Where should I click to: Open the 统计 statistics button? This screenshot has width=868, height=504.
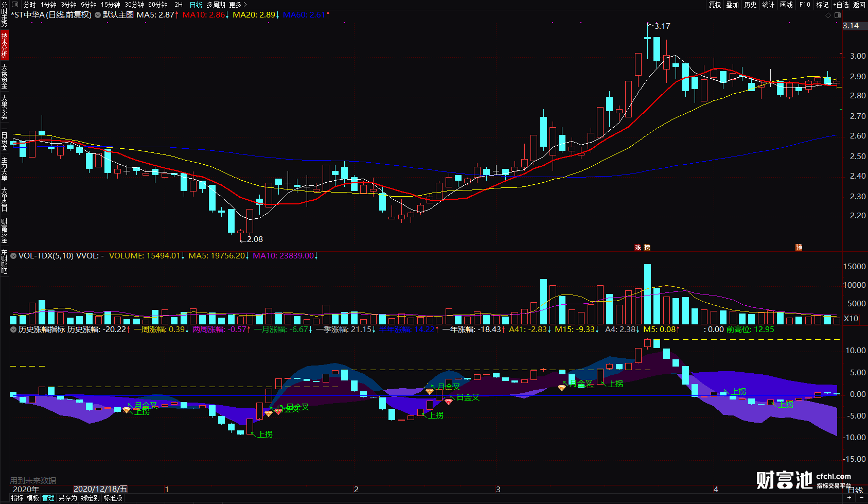(x=768, y=5)
